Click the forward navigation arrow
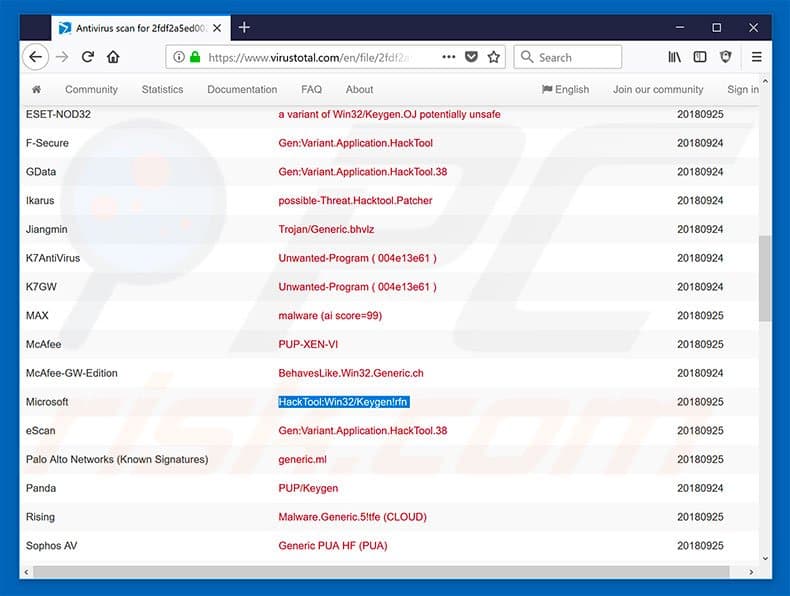 pos(62,57)
